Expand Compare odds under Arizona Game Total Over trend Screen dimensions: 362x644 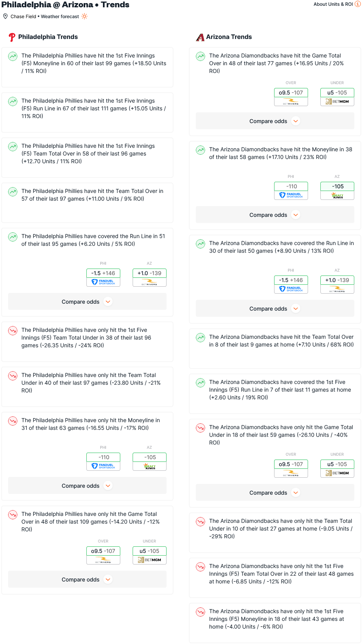click(275, 121)
